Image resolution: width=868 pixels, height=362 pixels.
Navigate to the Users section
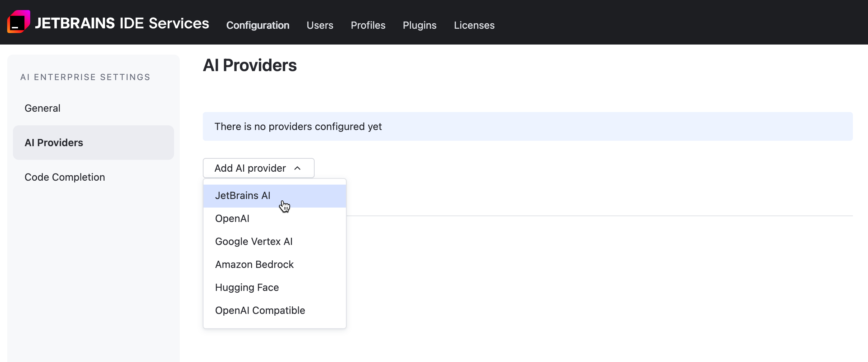pyautogui.click(x=319, y=25)
